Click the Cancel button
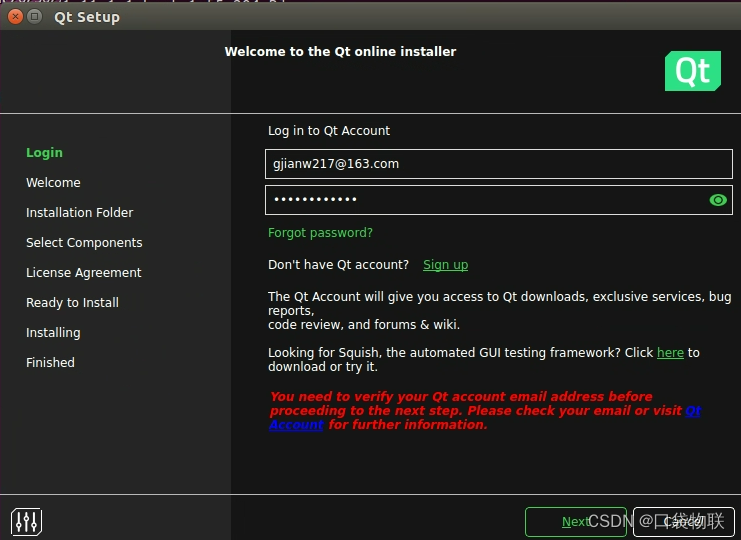Screen dimensions: 741x540 tap(684, 522)
